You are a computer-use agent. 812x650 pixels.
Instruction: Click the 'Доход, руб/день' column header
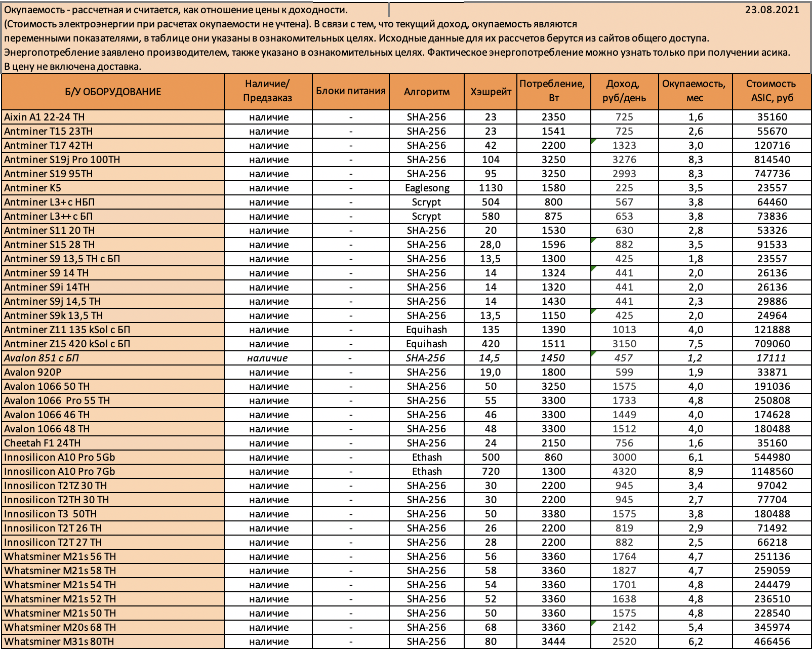click(x=624, y=92)
